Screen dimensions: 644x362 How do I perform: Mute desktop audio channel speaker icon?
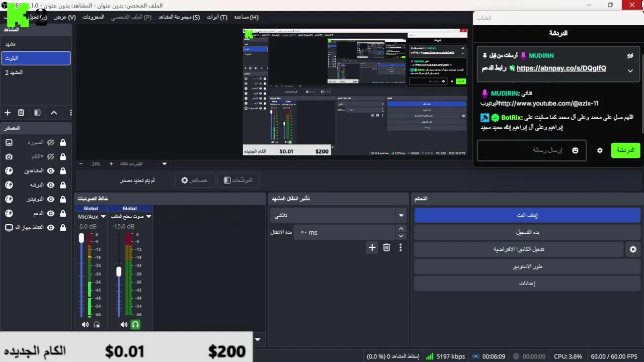click(124, 325)
